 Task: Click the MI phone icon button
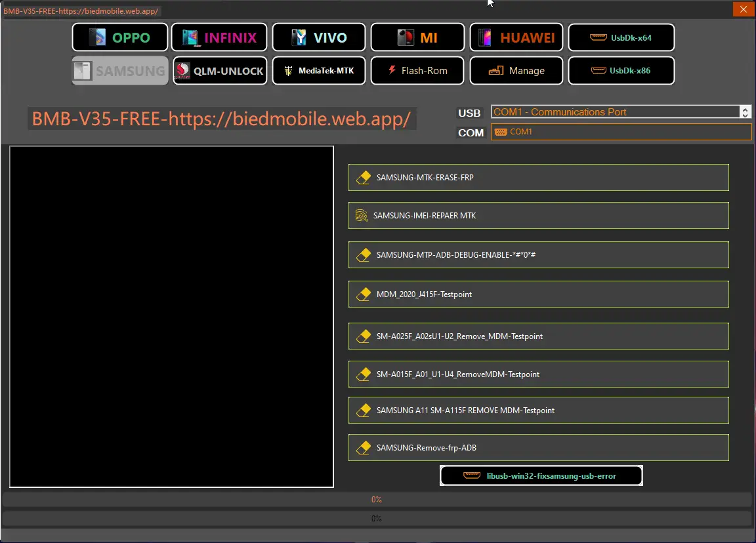(417, 37)
